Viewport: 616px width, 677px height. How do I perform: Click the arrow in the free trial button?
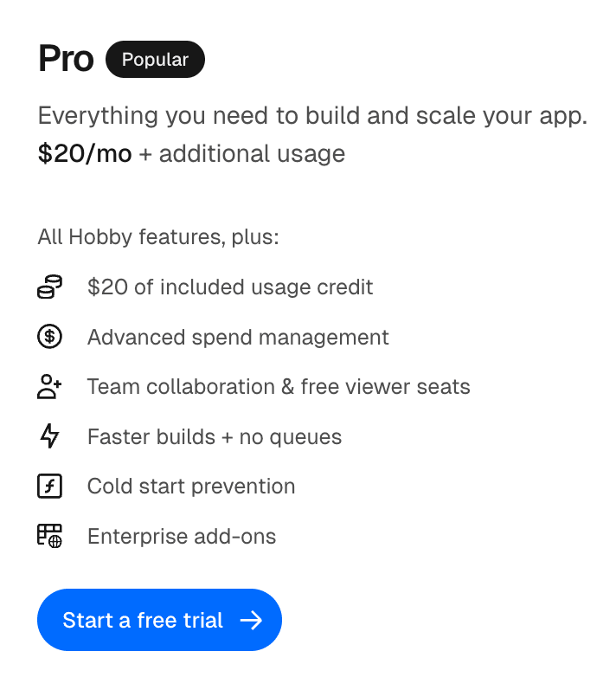pos(251,620)
